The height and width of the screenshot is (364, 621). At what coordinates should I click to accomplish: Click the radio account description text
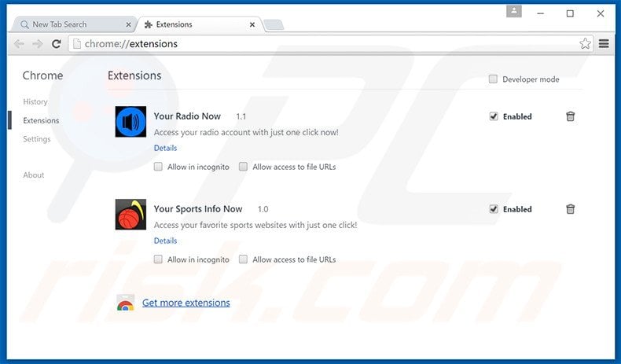246,132
